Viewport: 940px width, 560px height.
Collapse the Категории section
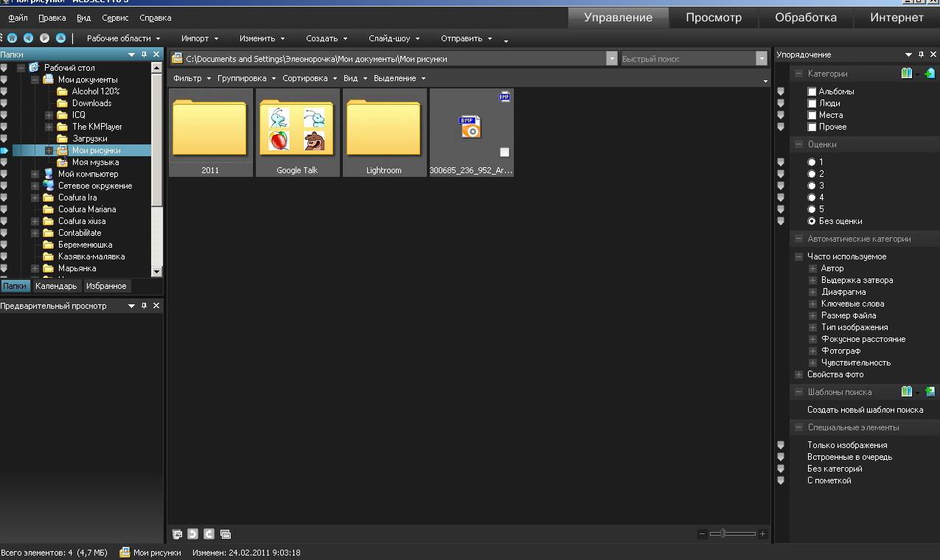(x=798, y=74)
